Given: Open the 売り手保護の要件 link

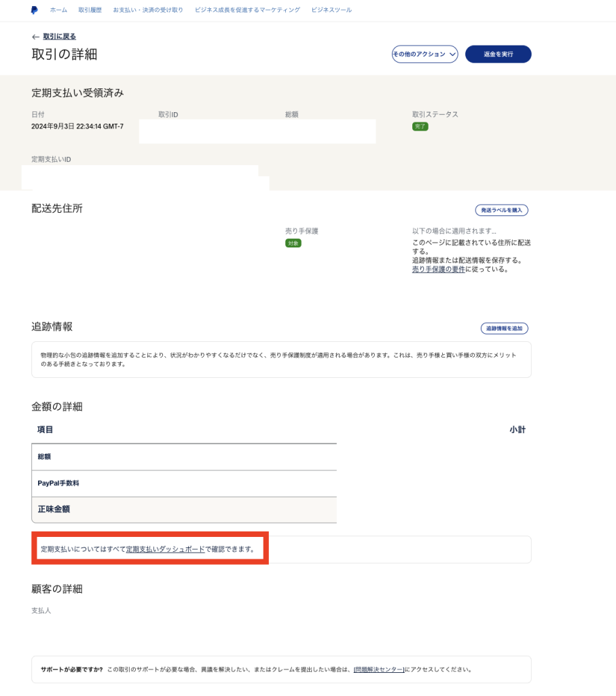Looking at the screenshot, I should 438,269.
